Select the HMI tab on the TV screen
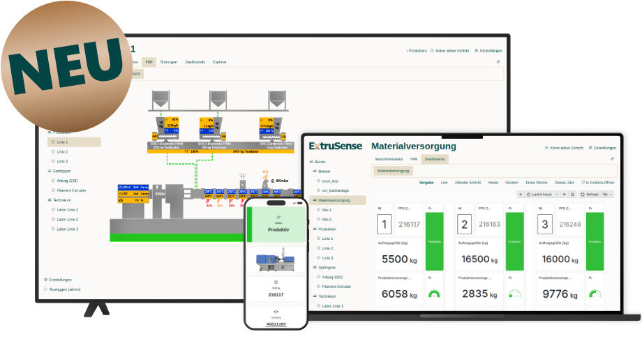 coord(149,62)
